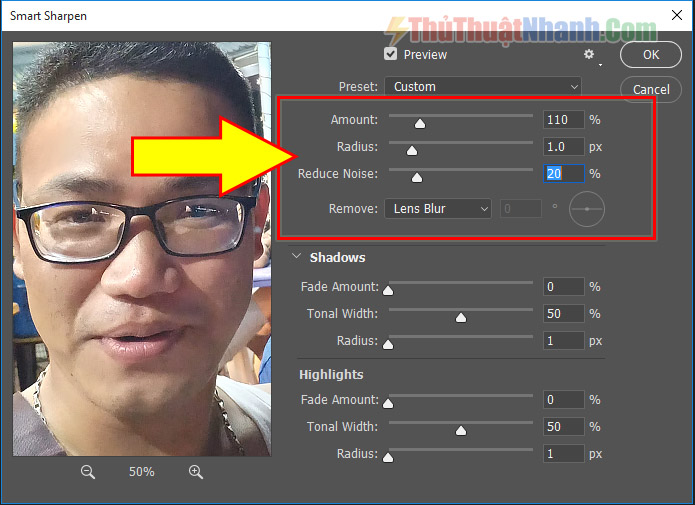Open the Remove Lens Blur dropdown

tap(437, 208)
